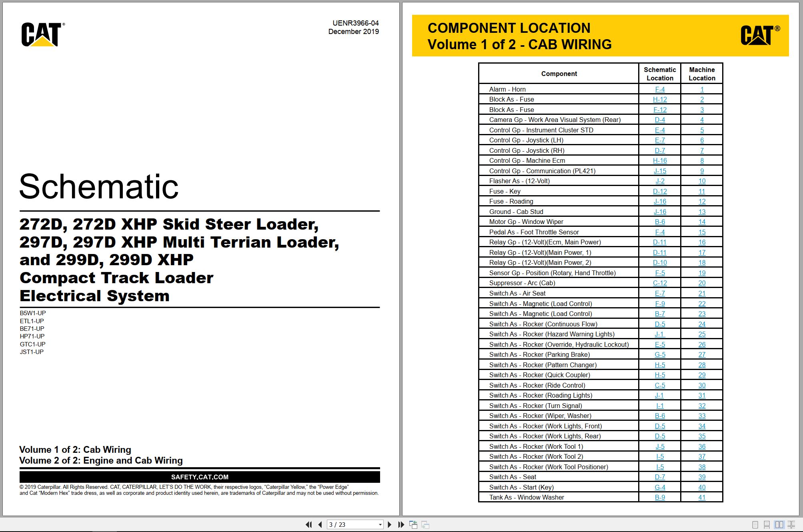Viewport: 803px width, 532px height.
Task: Enable continuous scrolling page layout
Action: [767, 524]
